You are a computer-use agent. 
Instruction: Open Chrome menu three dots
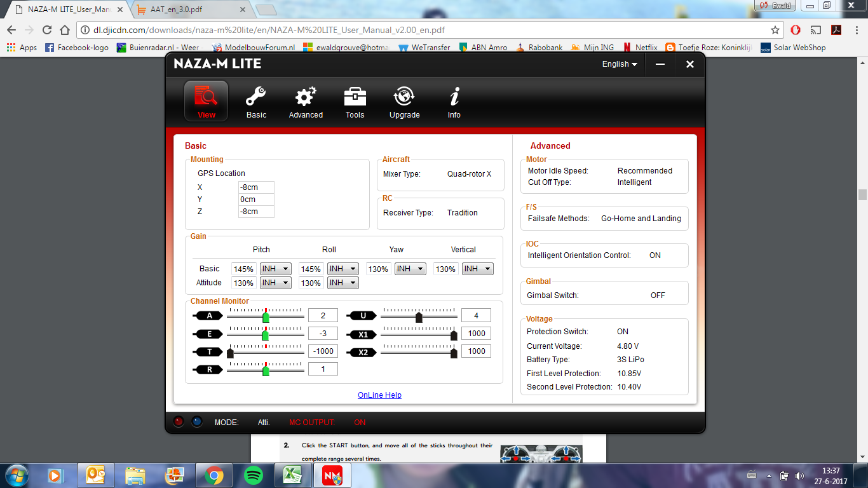click(857, 30)
